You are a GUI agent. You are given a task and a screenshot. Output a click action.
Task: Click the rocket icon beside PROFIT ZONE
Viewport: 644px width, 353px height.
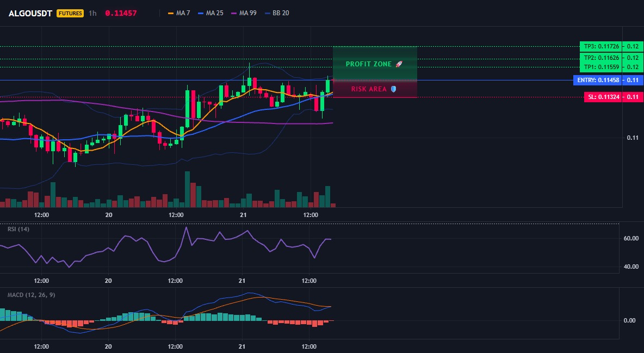point(399,64)
